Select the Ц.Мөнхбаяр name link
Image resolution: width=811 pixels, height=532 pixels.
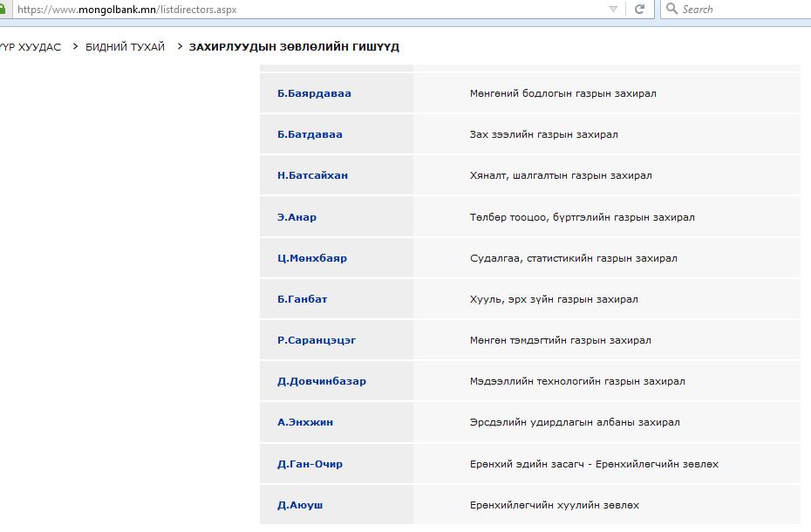coord(312,258)
